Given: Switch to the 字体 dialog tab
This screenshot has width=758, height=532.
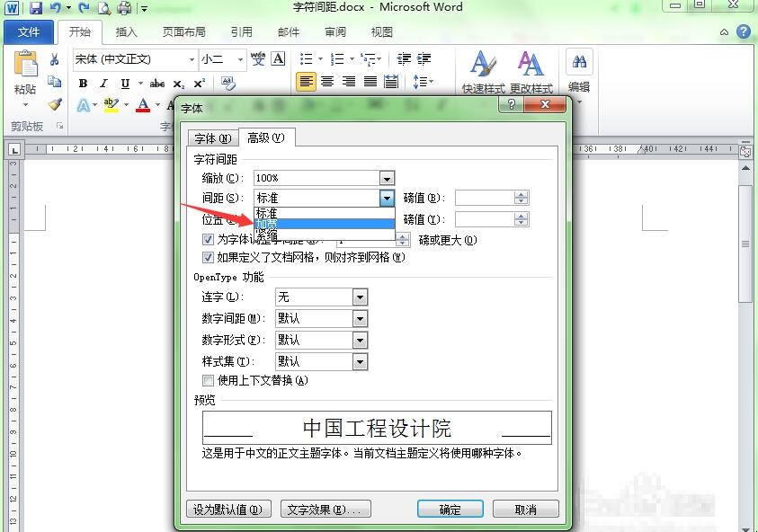Looking at the screenshot, I should tap(212, 138).
